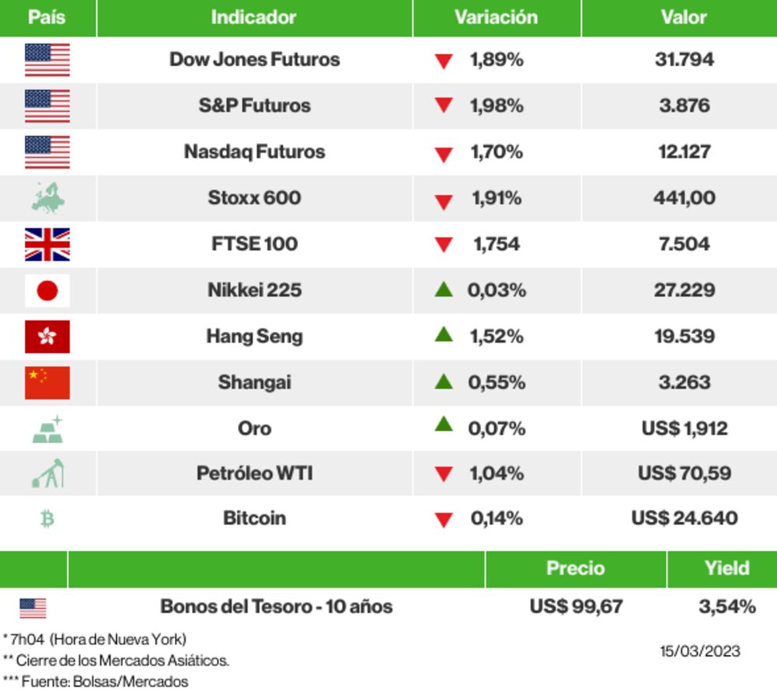Click the S&P Futuros value 3.876
The width and height of the screenshot is (777, 700).
[x=684, y=106]
